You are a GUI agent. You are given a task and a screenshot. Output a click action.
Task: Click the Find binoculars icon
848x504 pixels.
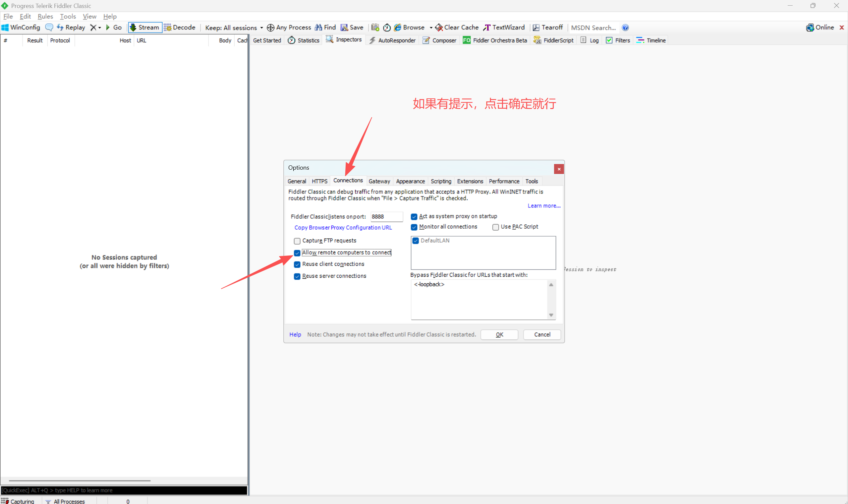(318, 28)
